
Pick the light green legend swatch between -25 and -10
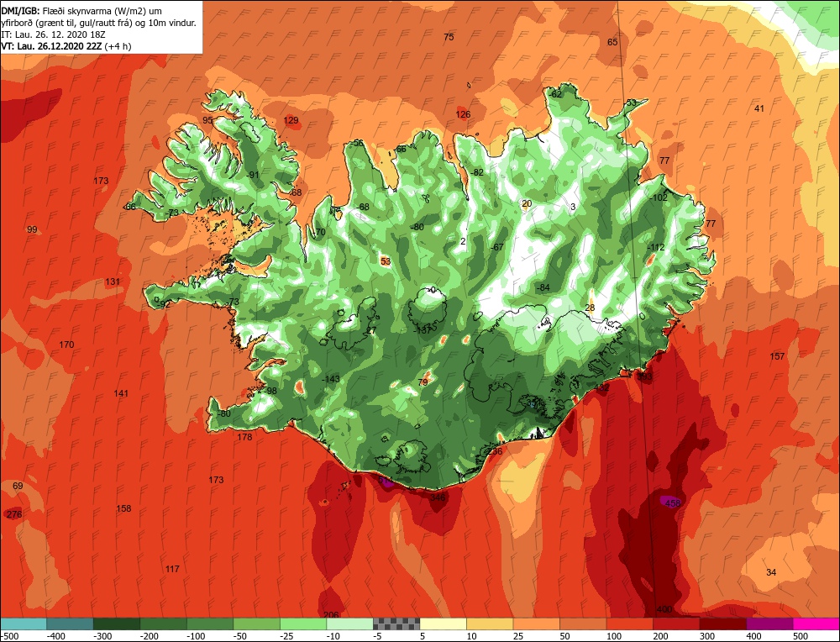point(303,624)
